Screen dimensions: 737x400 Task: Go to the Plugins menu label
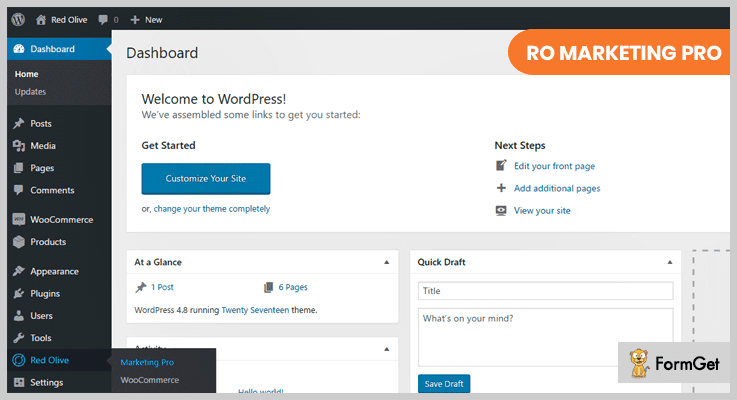(x=45, y=294)
